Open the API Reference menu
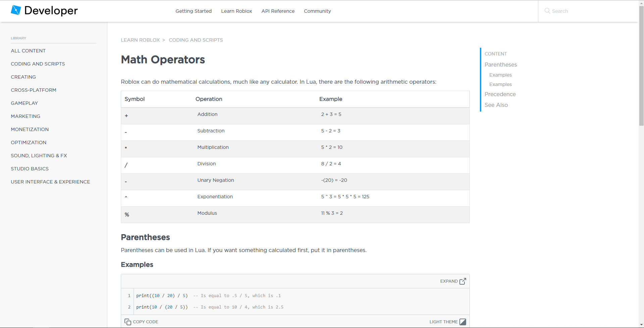Screen dimensions: 644x328 click(278, 11)
